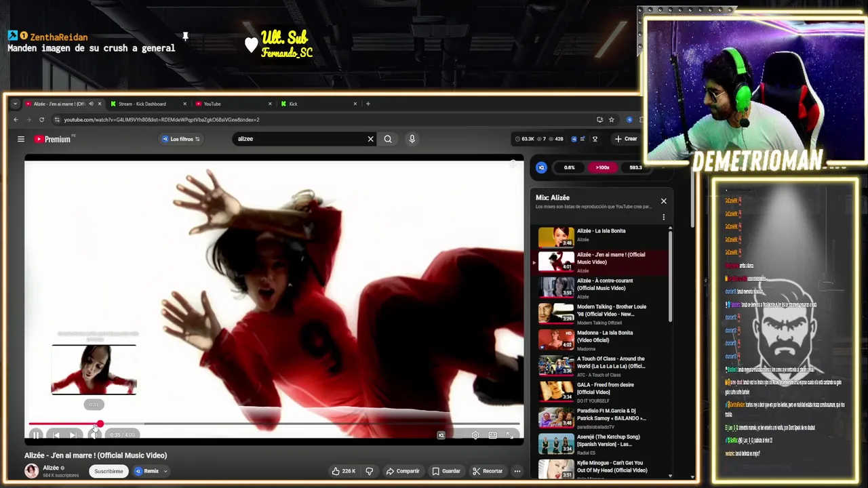Bookmark this page with the star icon
868x488 pixels.
click(612, 120)
